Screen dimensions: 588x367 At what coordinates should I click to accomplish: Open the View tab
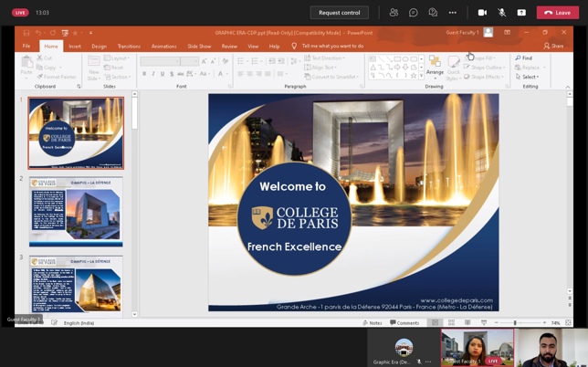pyautogui.click(x=253, y=47)
